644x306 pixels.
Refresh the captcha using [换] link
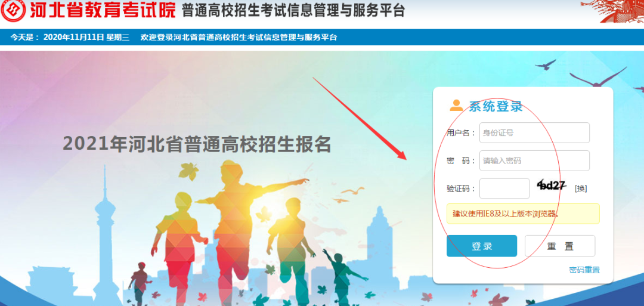[581, 188]
